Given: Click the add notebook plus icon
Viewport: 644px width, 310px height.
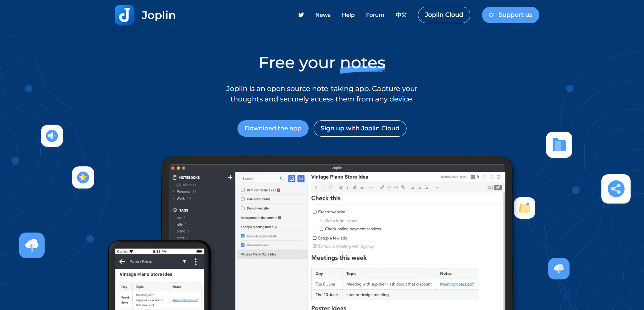Looking at the screenshot, I should click(x=230, y=177).
